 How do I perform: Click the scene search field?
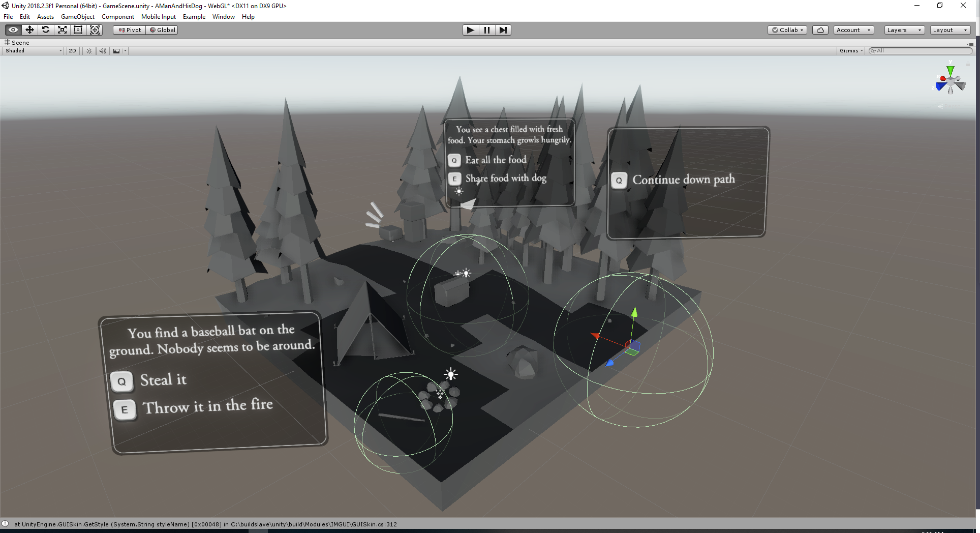coord(921,51)
